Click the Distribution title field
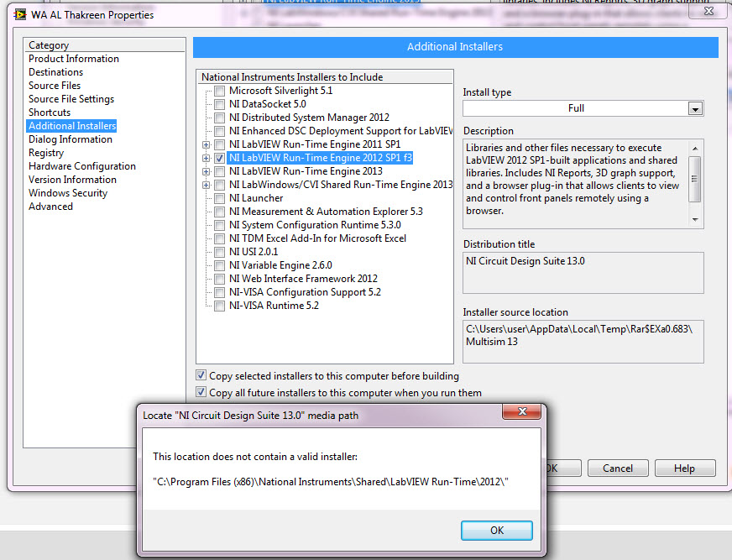The height and width of the screenshot is (560, 732). click(x=583, y=273)
